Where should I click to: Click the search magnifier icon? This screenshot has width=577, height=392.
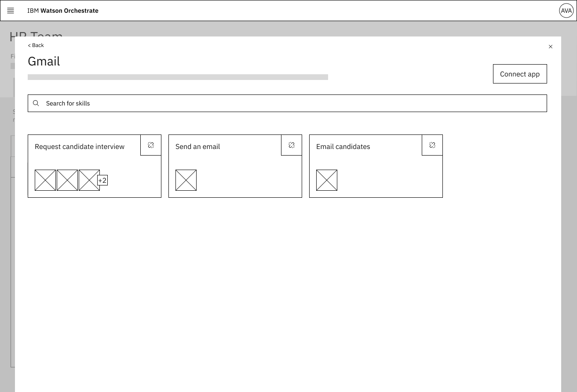click(36, 103)
